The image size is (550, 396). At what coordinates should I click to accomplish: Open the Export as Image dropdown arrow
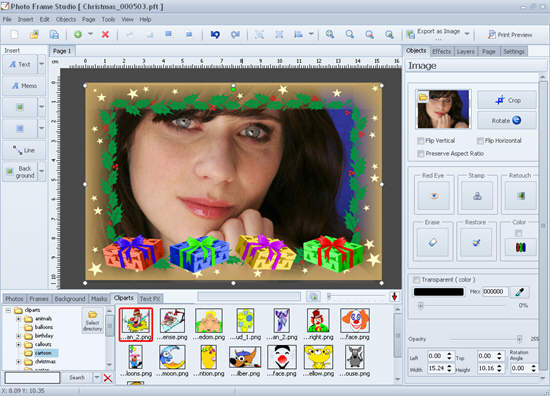(467, 34)
